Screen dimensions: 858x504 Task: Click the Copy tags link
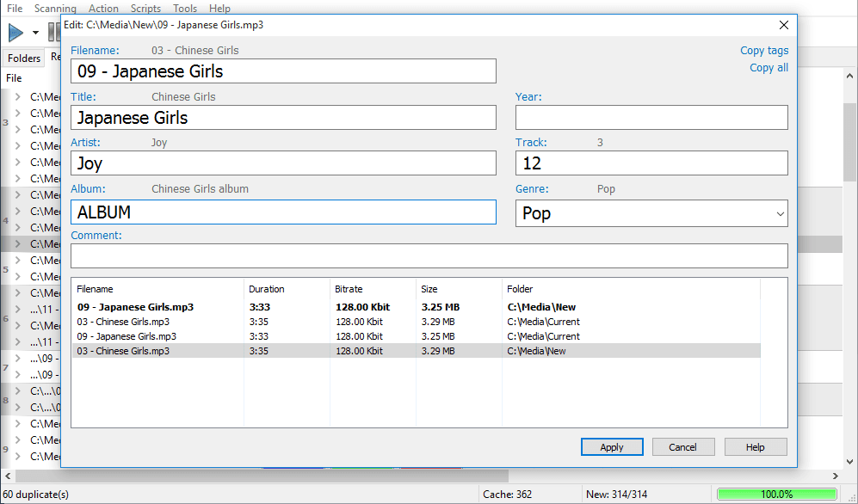pyautogui.click(x=764, y=50)
